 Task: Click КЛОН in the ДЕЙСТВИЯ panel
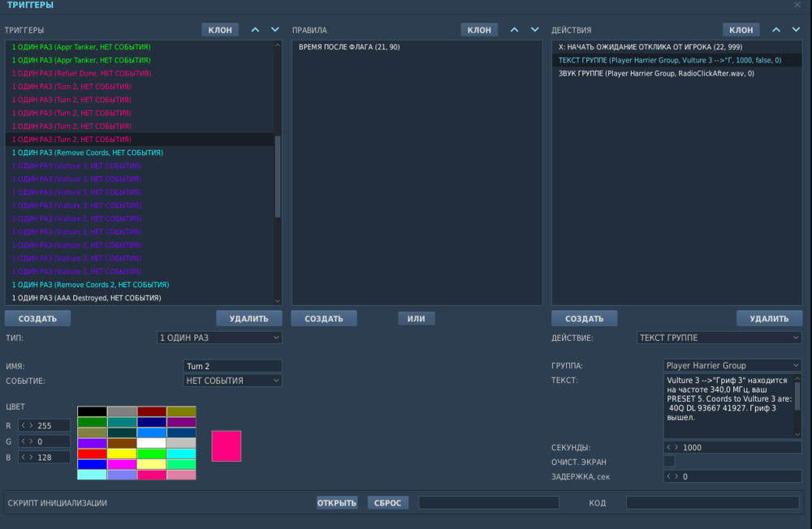click(741, 30)
